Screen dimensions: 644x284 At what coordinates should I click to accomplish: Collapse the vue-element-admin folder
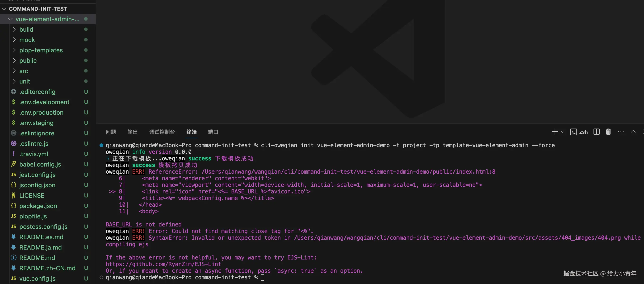pyautogui.click(x=10, y=19)
